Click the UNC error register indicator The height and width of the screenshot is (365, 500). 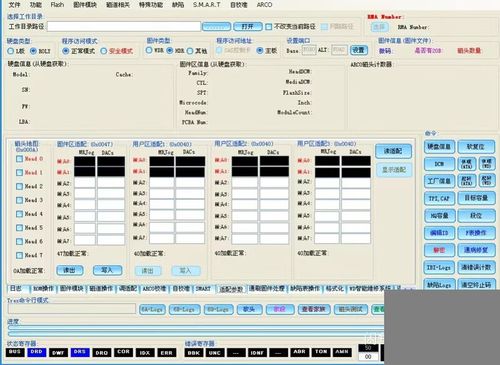click(x=215, y=352)
